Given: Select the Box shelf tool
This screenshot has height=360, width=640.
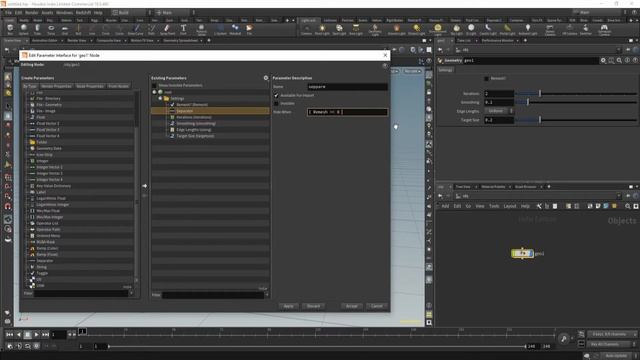Looking at the screenshot, I should pyautogui.click(x=10, y=29).
